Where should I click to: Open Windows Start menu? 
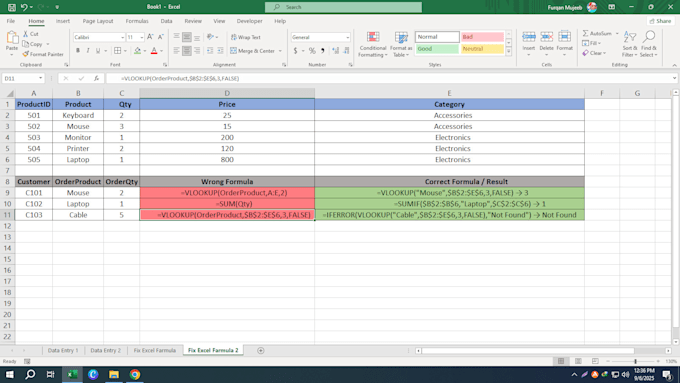coord(9,374)
